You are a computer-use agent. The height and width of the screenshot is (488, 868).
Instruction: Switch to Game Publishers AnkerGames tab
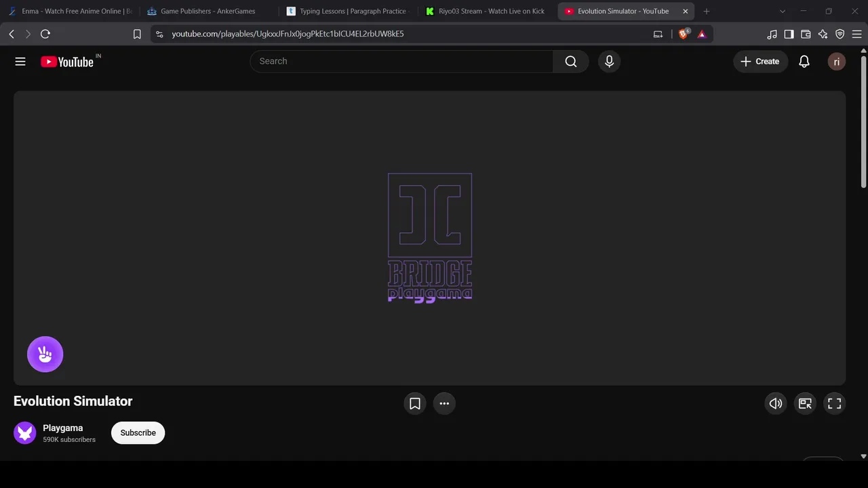click(x=208, y=12)
